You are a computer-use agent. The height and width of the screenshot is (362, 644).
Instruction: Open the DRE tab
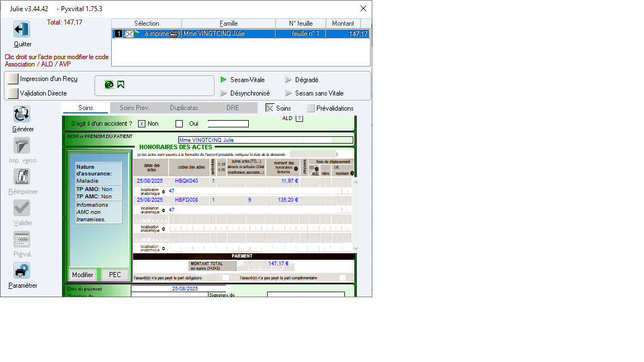pyautogui.click(x=233, y=108)
